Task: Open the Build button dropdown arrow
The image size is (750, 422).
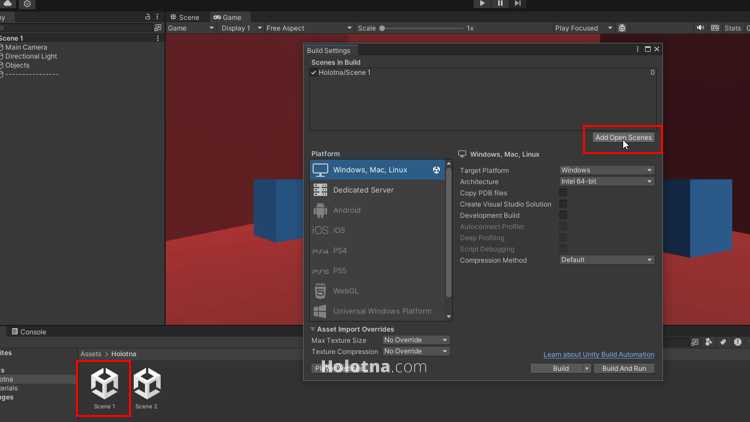Action: (x=587, y=368)
